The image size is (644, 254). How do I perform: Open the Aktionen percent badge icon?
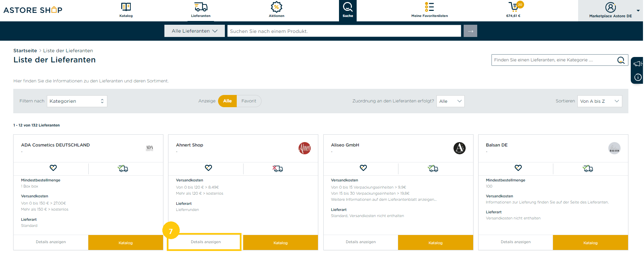276,7
